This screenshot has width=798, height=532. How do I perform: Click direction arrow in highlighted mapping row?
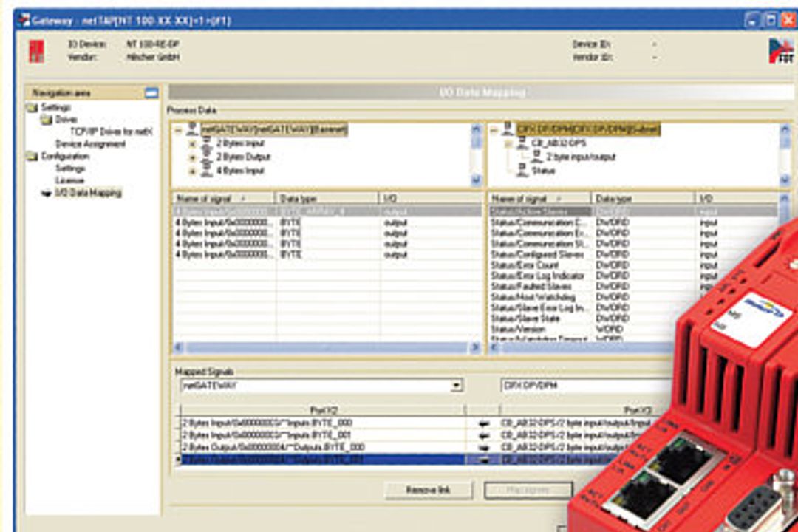483,460
